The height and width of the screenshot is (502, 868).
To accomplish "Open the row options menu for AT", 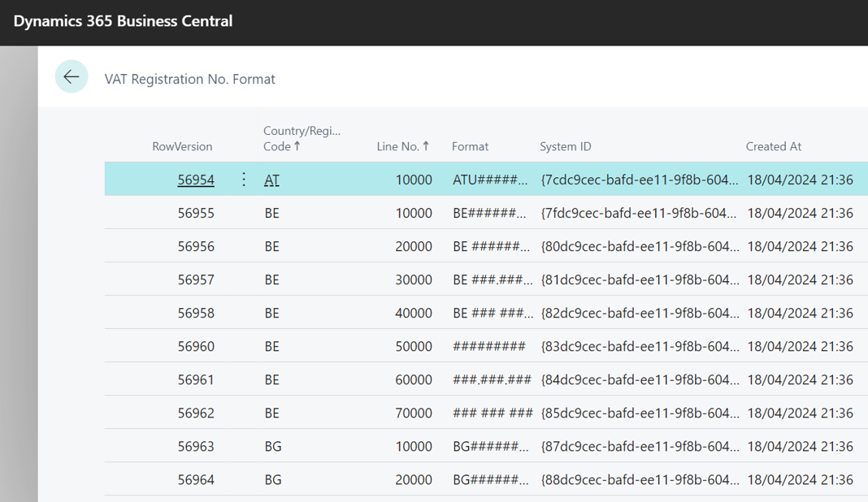I will click(244, 180).
